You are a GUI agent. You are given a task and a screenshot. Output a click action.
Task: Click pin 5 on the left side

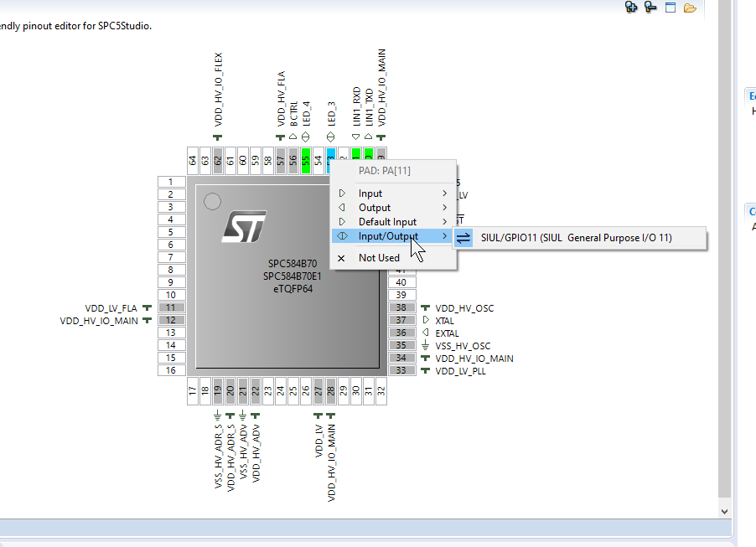(x=171, y=232)
